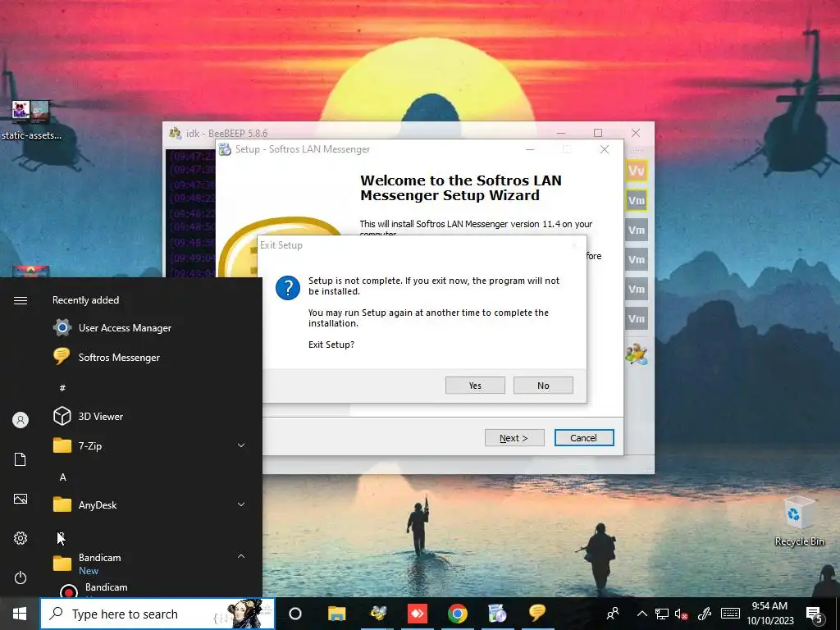Open Power options in Start menu

21,577
